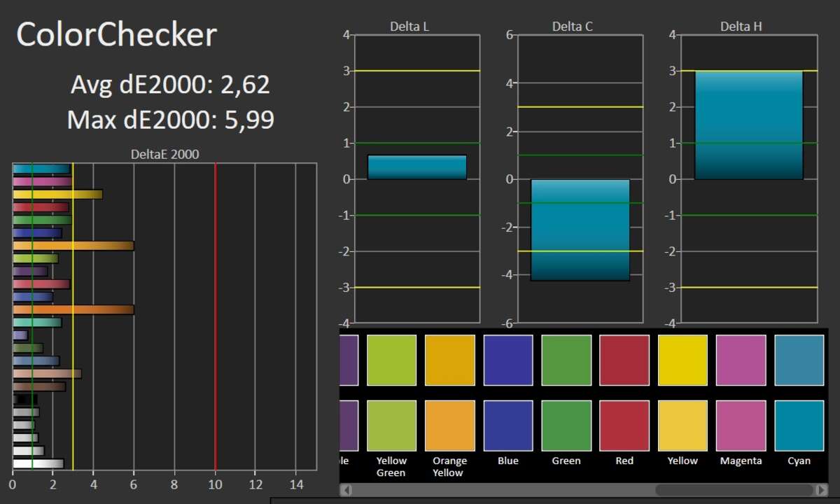Select the black bar in the DeltaE chart
The width and height of the screenshot is (840, 504).
[x=24, y=399]
